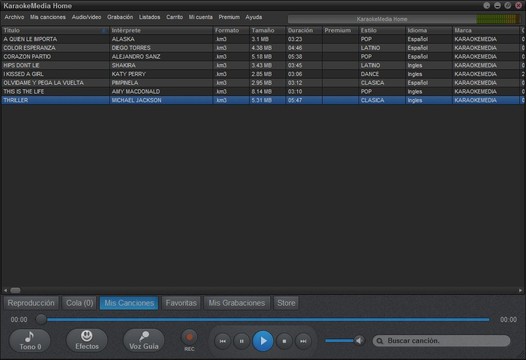This screenshot has height=360, width=526.
Task: Open the Mis canciones menu
Action: pos(48,17)
